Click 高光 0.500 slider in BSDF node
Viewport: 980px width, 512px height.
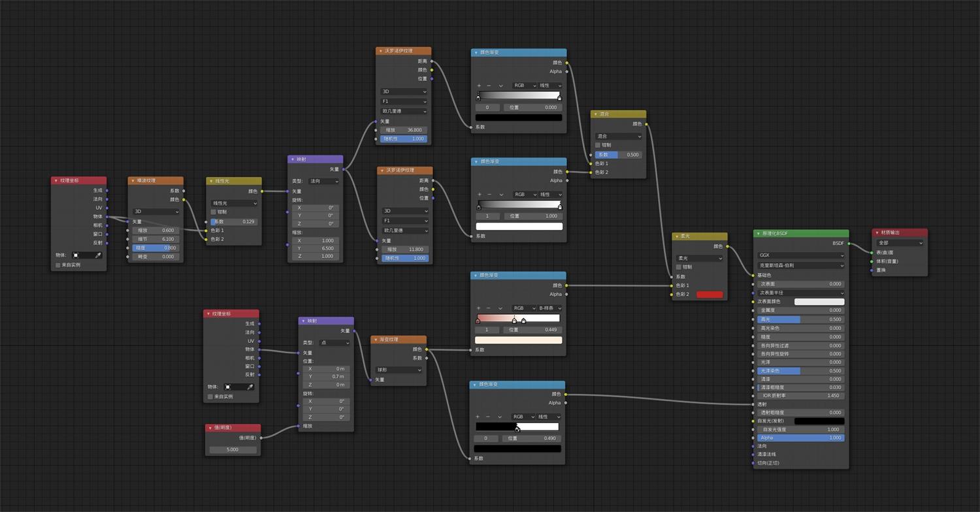click(x=801, y=319)
